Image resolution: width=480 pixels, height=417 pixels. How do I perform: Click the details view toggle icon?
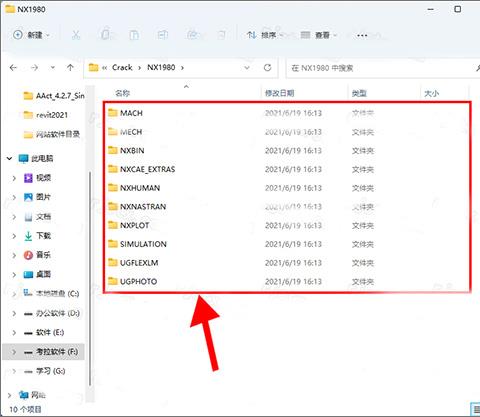pyautogui.click(x=475, y=409)
